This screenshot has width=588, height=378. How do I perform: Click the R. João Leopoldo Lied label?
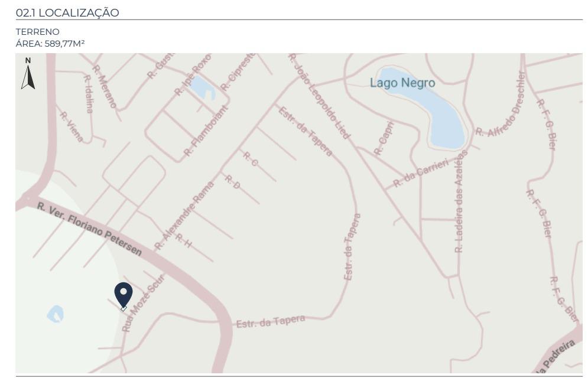(320, 96)
